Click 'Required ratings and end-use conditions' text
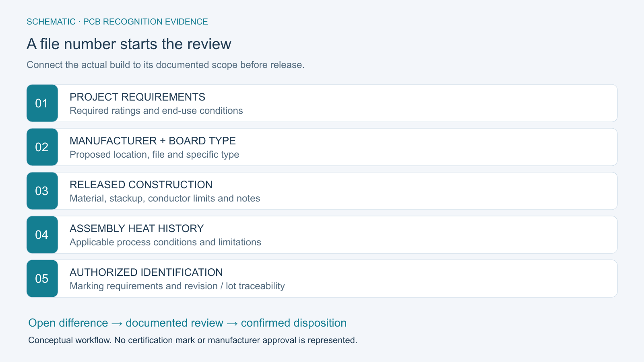This screenshot has height=362, width=644. (156, 111)
